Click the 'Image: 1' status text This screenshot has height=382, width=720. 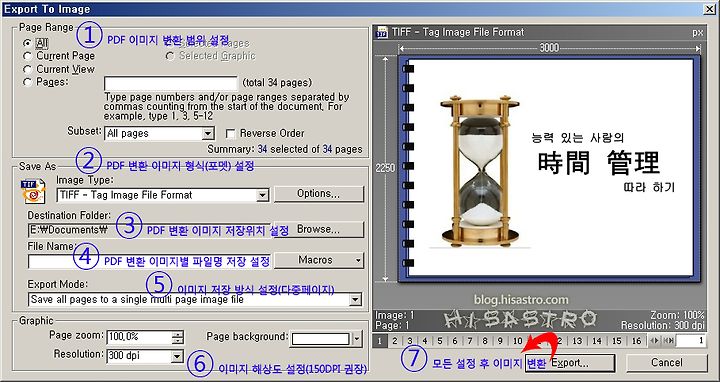coord(395,315)
